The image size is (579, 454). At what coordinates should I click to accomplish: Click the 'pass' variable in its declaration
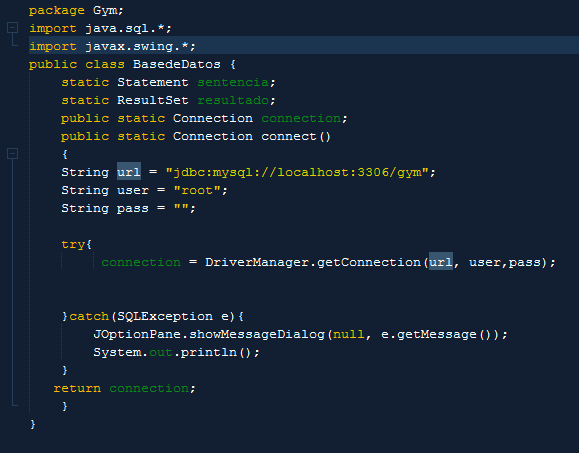(x=133, y=208)
